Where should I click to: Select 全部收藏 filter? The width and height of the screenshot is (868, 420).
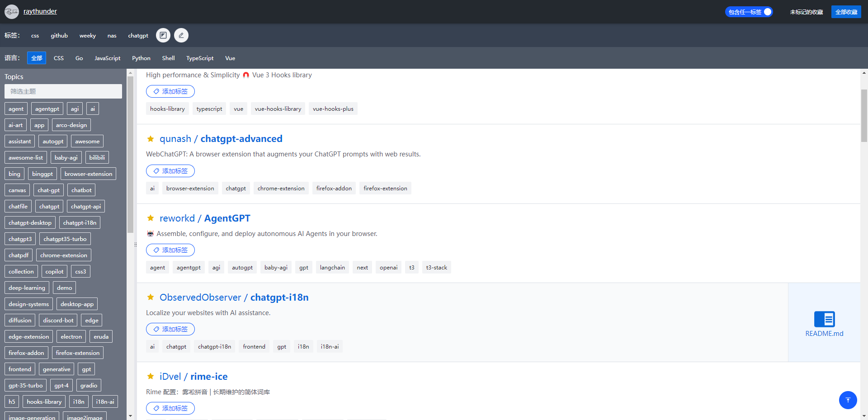(846, 12)
